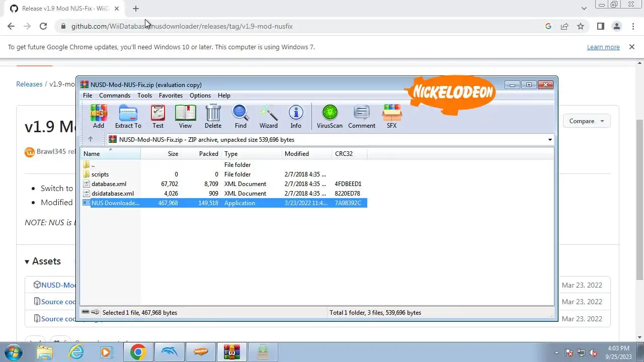Toggle Chrome side panel icon
The width and height of the screenshot is (644, 362).
tap(600, 26)
